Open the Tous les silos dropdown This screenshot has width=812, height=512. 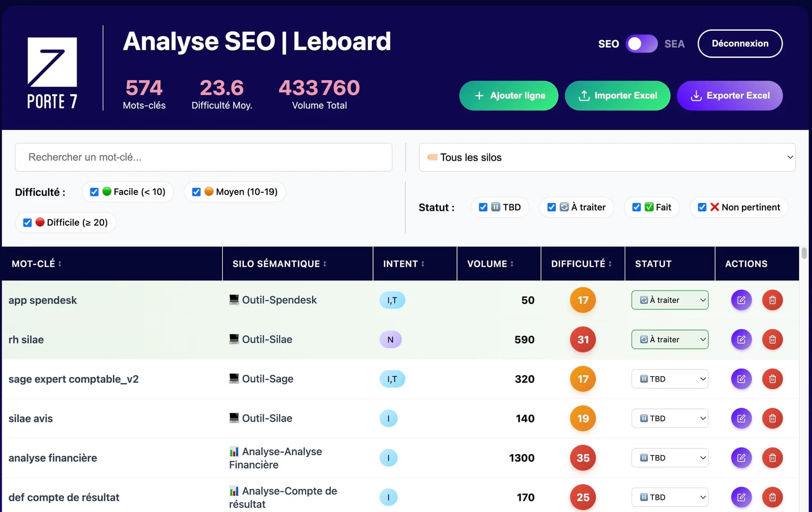(x=607, y=157)
